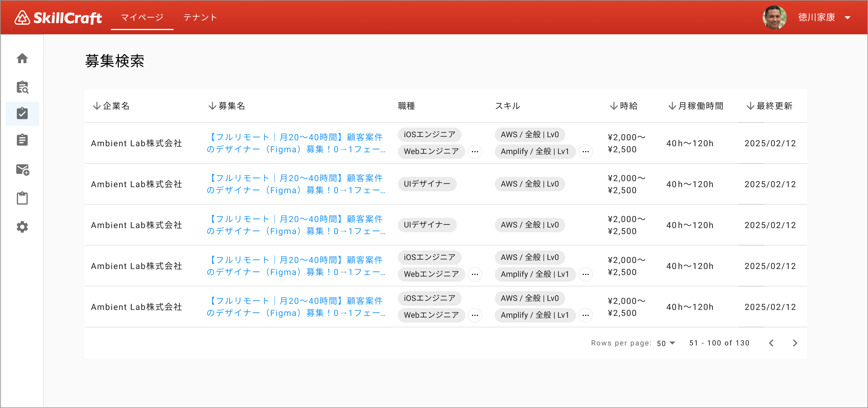Open the fifth row's job posting link
The height and width of the screenshot is (408, 868).
pyautogui.click(x=296, y=307)
